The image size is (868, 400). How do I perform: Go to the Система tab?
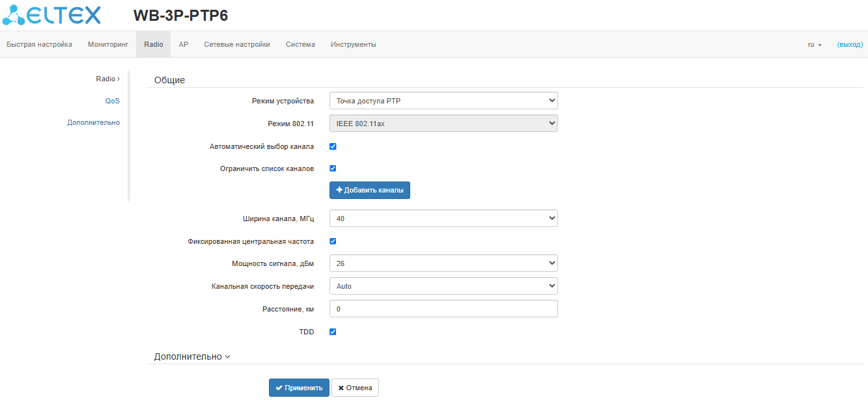coord(300,45)
